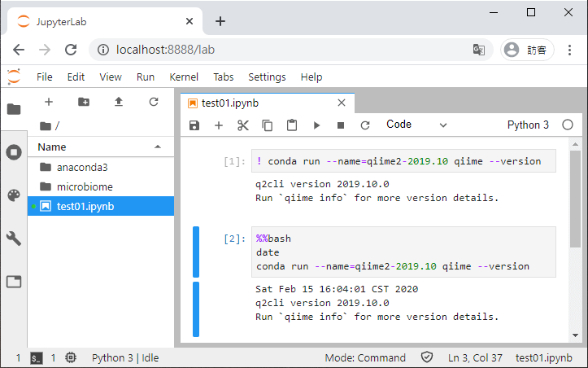Click the kernel status circle indicator
The image size is (588, 368).
coord(568,125)
